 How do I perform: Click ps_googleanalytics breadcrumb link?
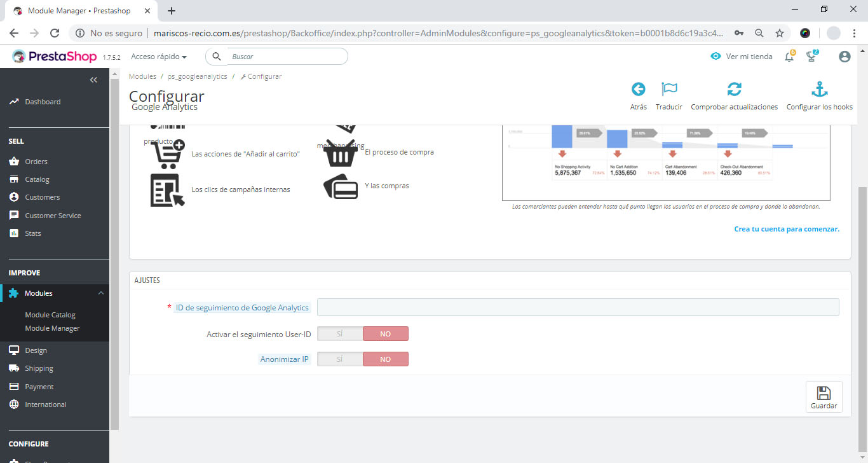tap(198, 76)
